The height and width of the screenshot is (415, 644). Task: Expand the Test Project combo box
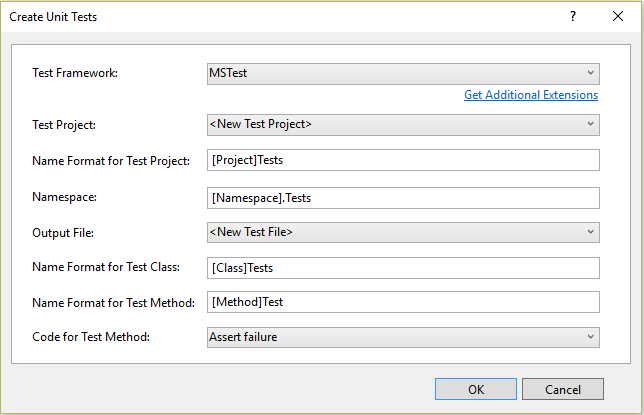pos(402,125)
